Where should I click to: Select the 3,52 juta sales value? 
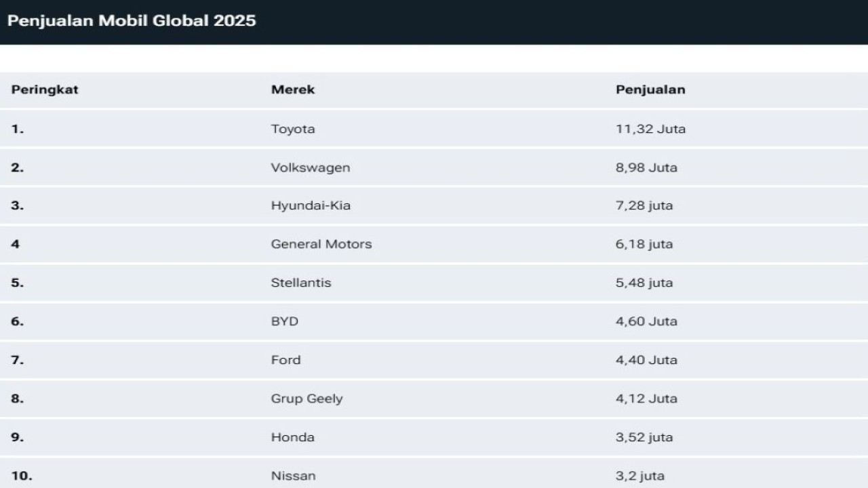644,437
